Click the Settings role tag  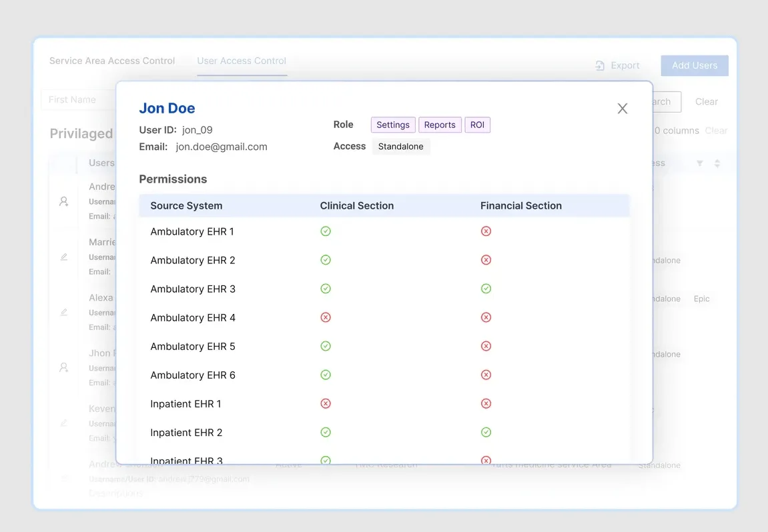[x=393, y=125]
